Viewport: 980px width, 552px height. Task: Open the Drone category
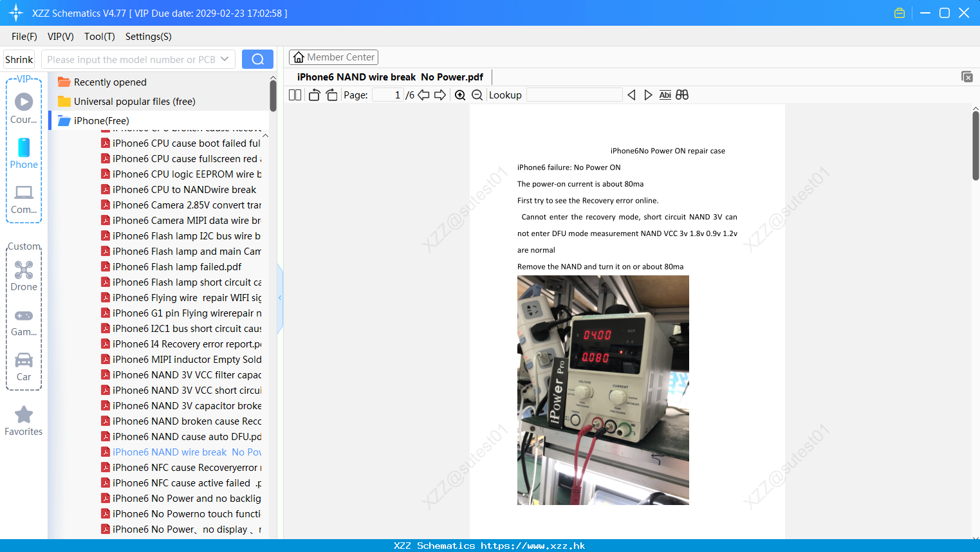coord(24,276)
